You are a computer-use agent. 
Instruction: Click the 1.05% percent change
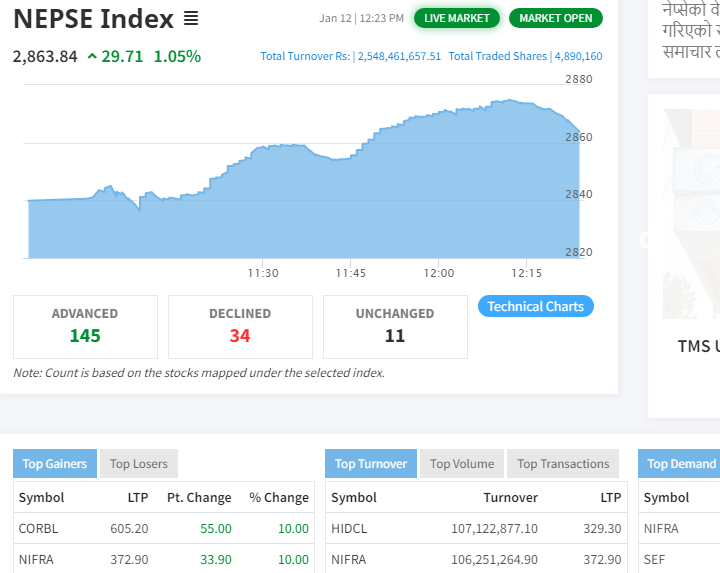click(x=177, y=56)
